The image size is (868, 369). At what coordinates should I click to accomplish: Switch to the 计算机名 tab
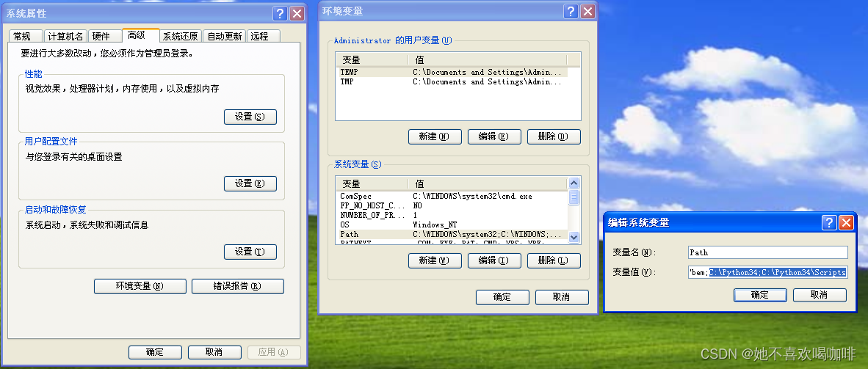tap(65, 37)
